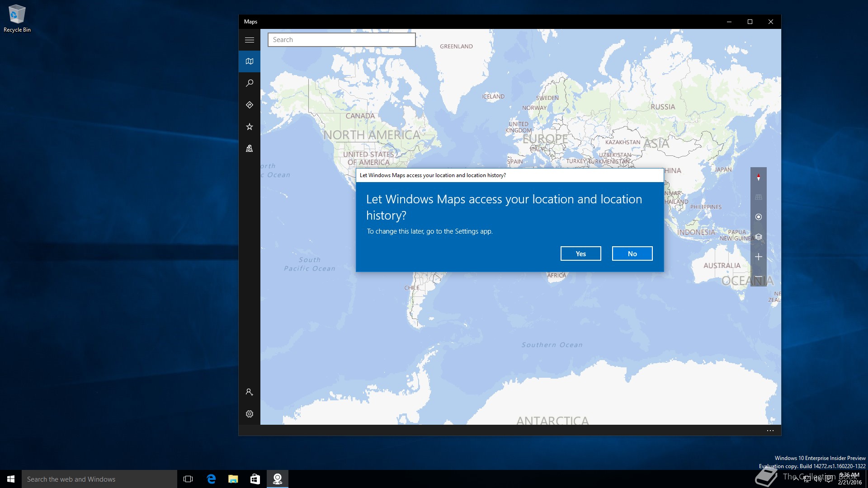868x488 pixels.
Task: Open Microsoft Edge from the taskbar
Action: coord(211,479)
